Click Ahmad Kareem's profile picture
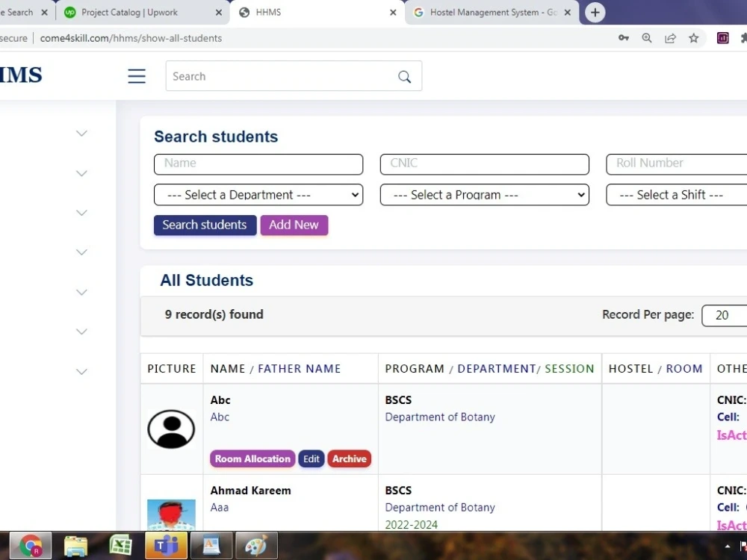The height and width of the screenshot is (560, 747). pos(171,514)
